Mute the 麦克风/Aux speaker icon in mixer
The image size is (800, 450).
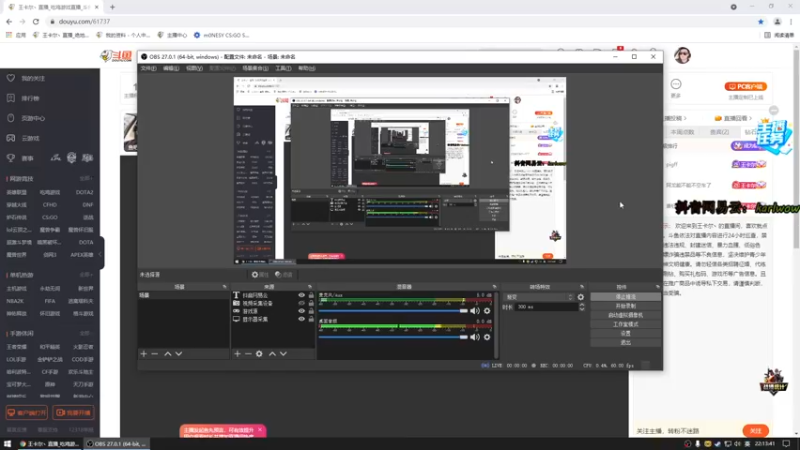coord(475,311)
